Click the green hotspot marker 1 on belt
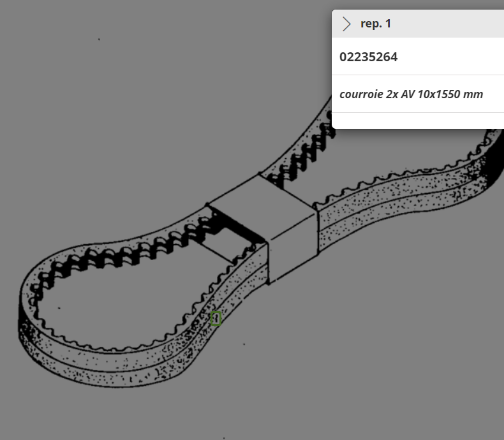This screenshot has width=504, height=440. pyautogui.click(x=216, y=319)
